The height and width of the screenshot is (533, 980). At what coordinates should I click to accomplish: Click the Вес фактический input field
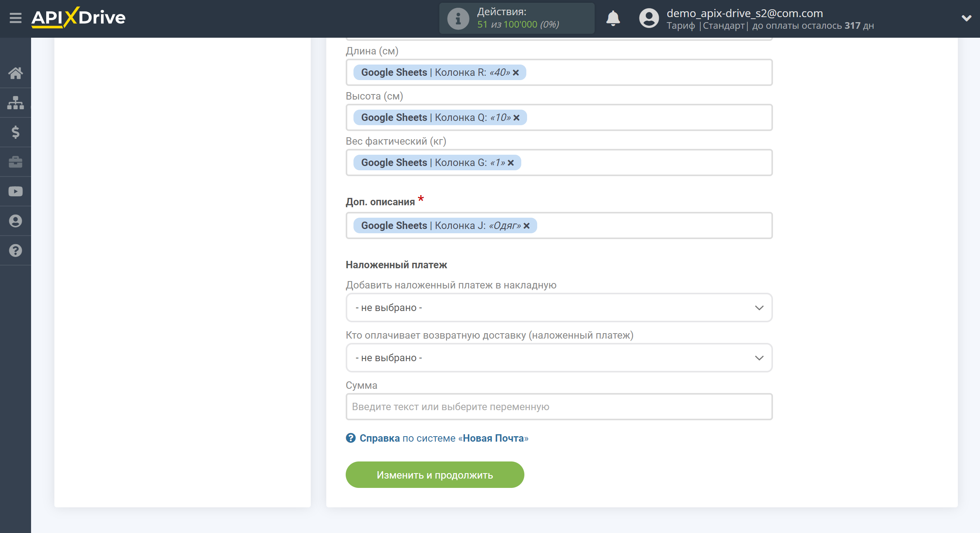(559, 163)
